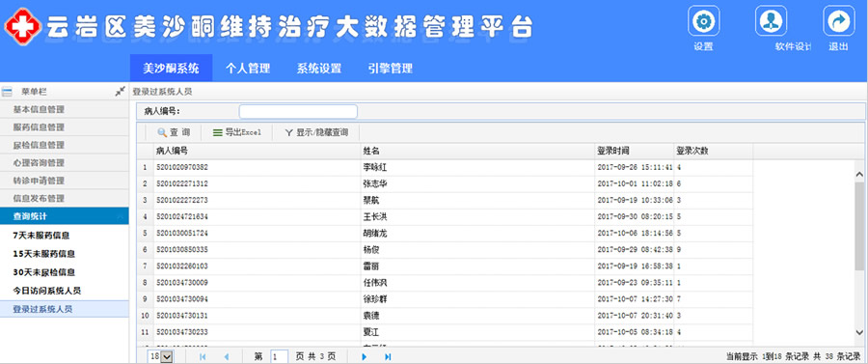Viewport: 868px width, 364px height.
Task: Expand 服药信息管理 menu section
Action: 65,127
